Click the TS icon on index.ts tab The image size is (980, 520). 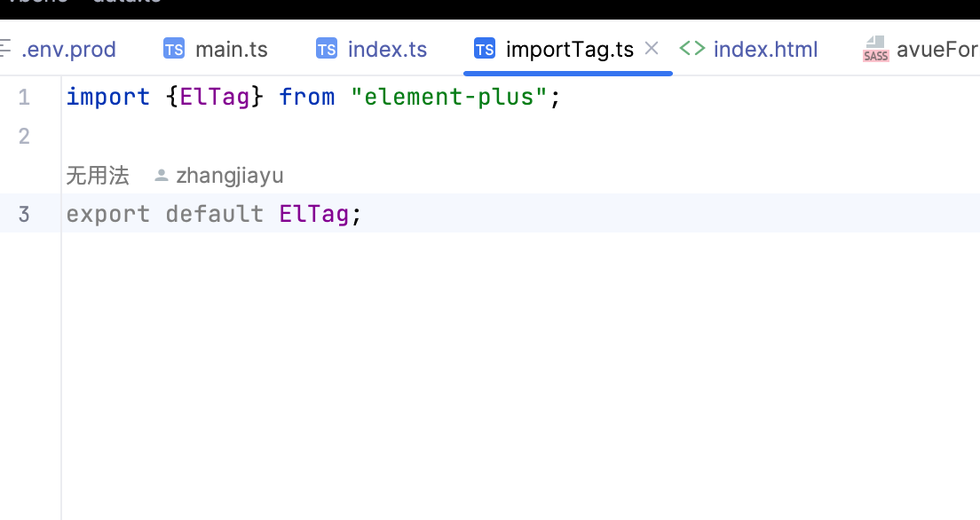pos(327,50)
